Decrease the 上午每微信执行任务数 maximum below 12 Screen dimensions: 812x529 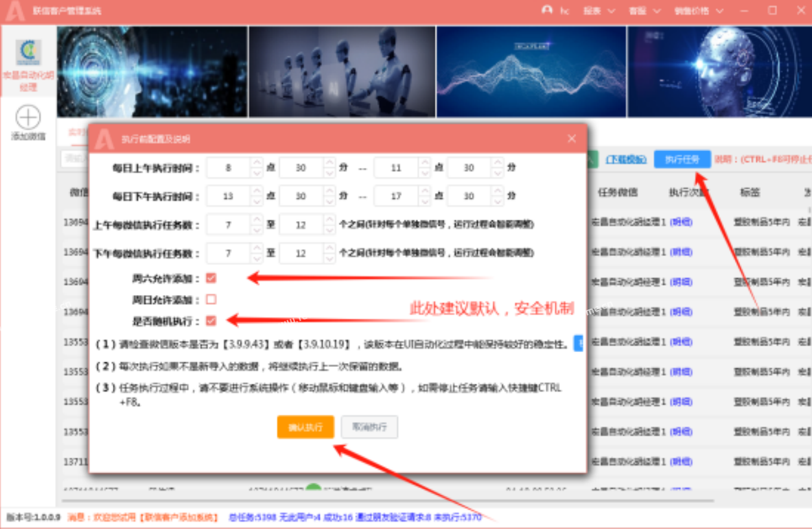(x=329, y=229)
